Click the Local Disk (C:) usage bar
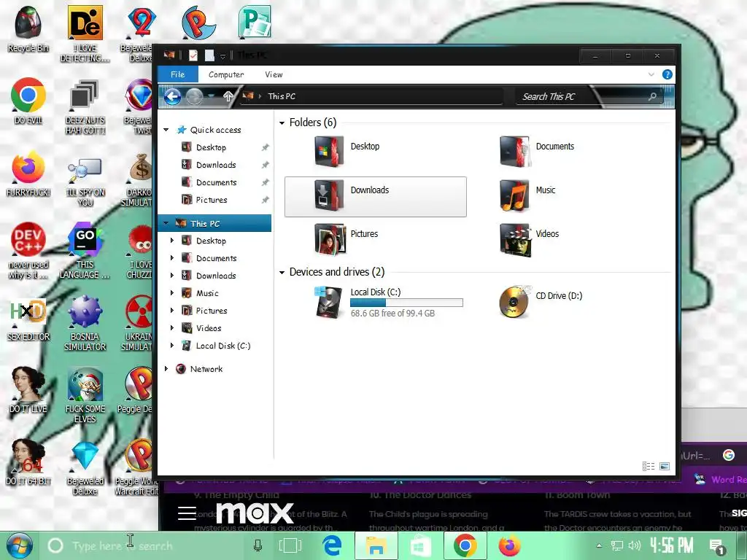 point(406,303)
